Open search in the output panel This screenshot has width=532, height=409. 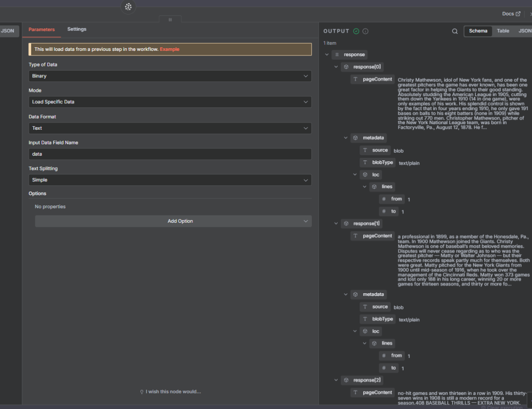point(455,31)
